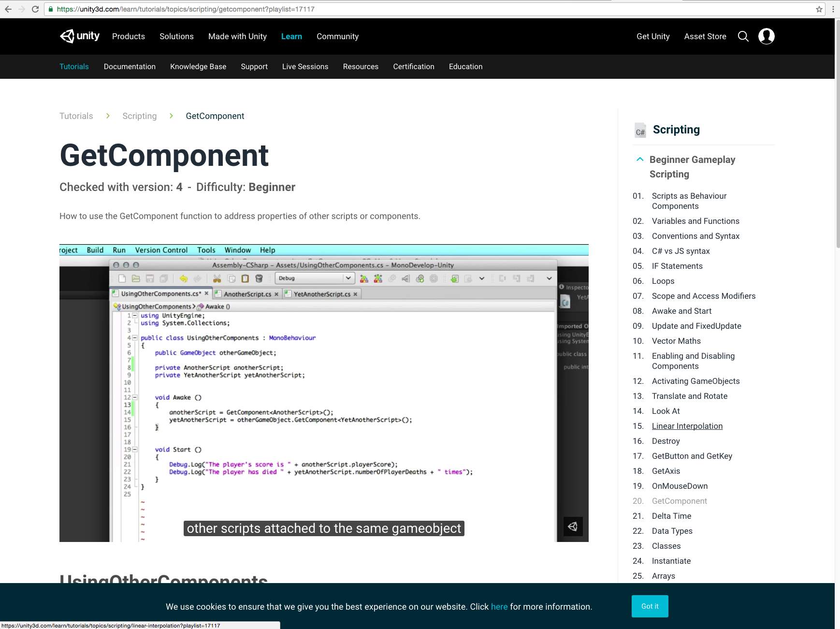This screenshot has height=629, width=840.
Task: Open Classes lesson
Action: (x=666, y=546)
